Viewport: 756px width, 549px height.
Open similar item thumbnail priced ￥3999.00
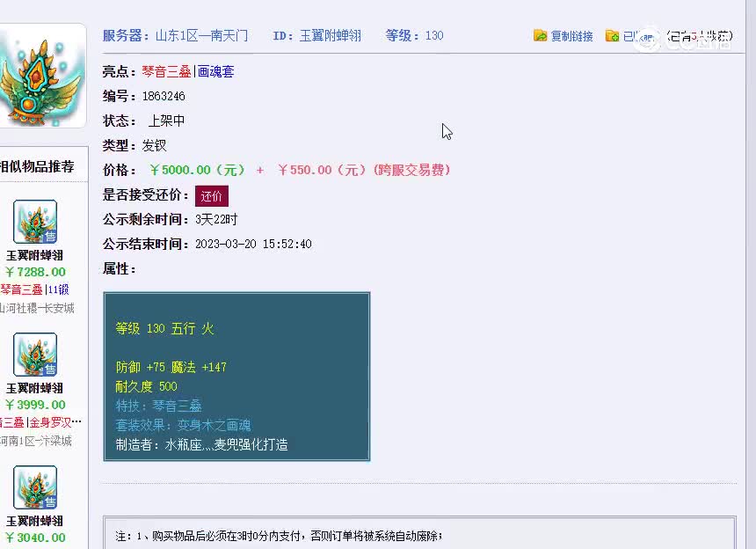35,355
